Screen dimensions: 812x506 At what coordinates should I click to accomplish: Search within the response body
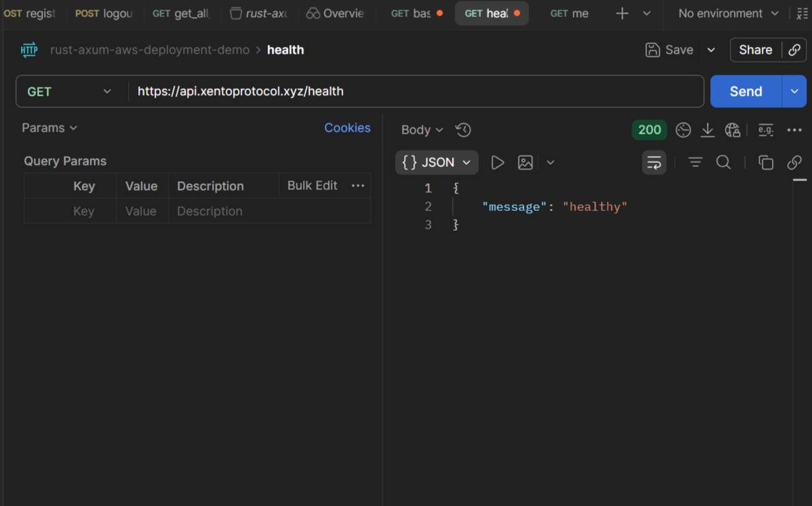click(x=723, y=163)
